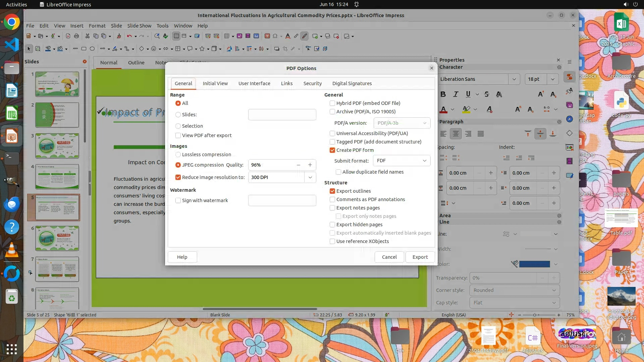644x362 pixels.
Task: Select Lossless compression radio button
Action: pos(178,155)
